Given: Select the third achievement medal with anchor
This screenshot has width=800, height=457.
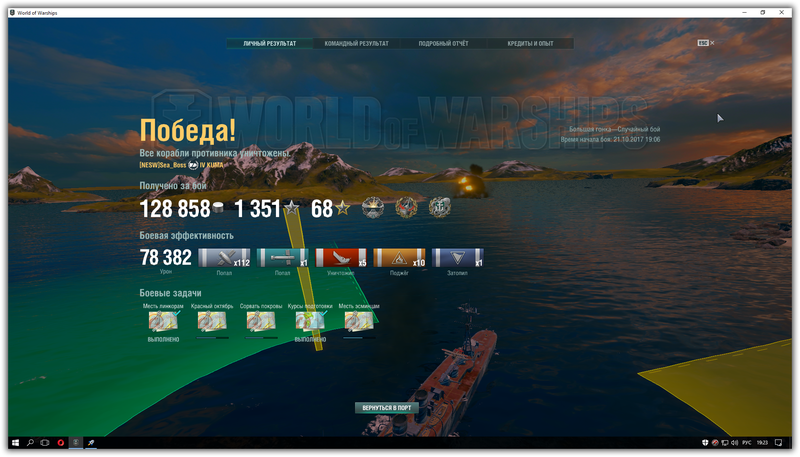Looking at the screenshot, I should pyautogui.click(x=440, y=208).
